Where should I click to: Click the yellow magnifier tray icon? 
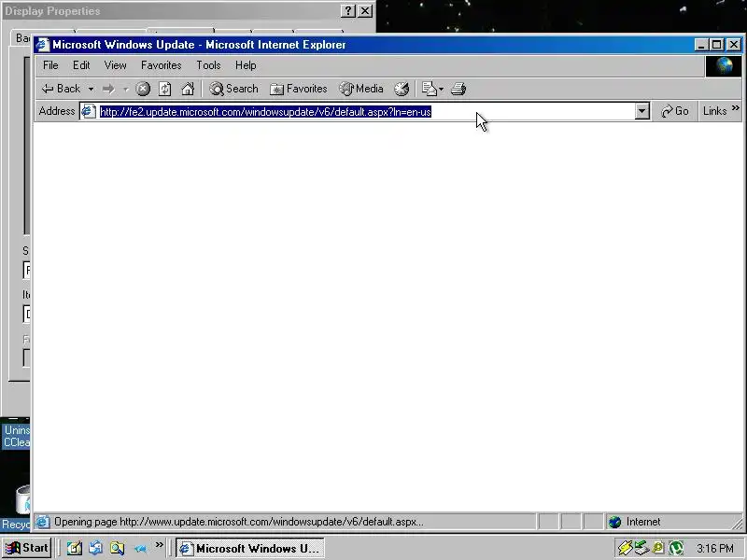coord(658,548)
